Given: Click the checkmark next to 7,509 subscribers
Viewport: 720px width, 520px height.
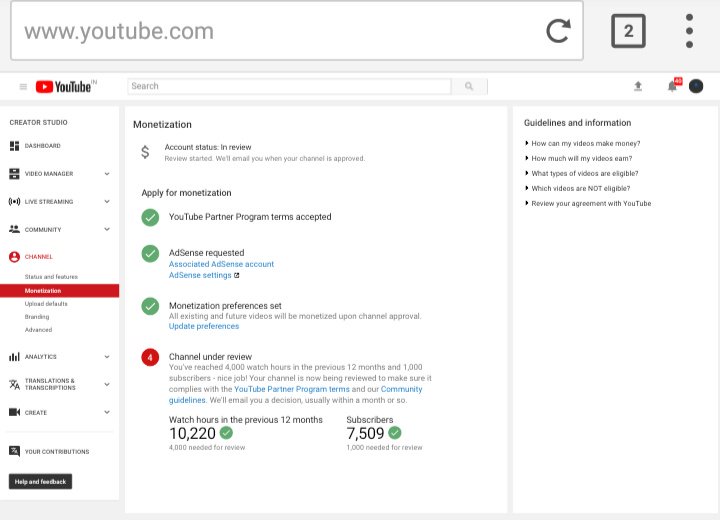Looking at the screenshot, I should tap(395, 433).
